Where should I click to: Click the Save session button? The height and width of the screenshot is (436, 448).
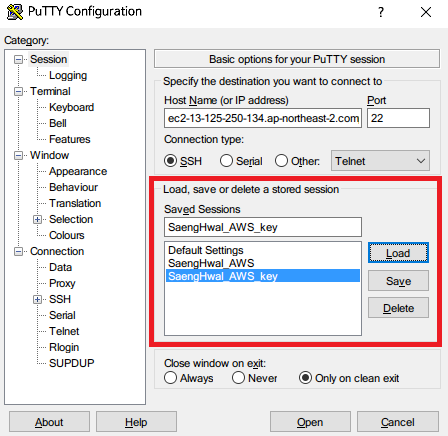(x=398, y=281)
